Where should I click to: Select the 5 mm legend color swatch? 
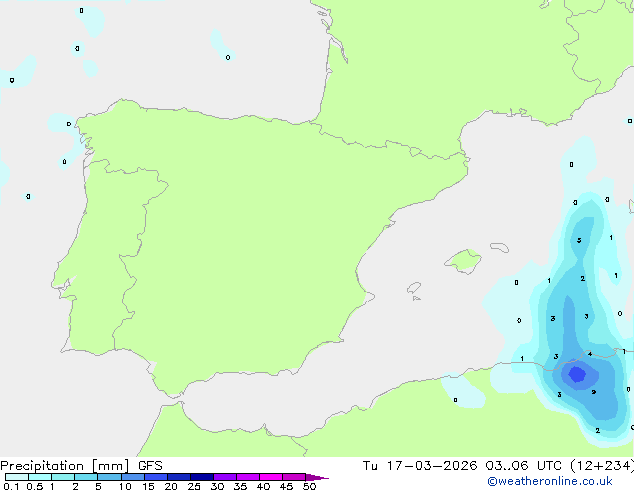[109, 477]
